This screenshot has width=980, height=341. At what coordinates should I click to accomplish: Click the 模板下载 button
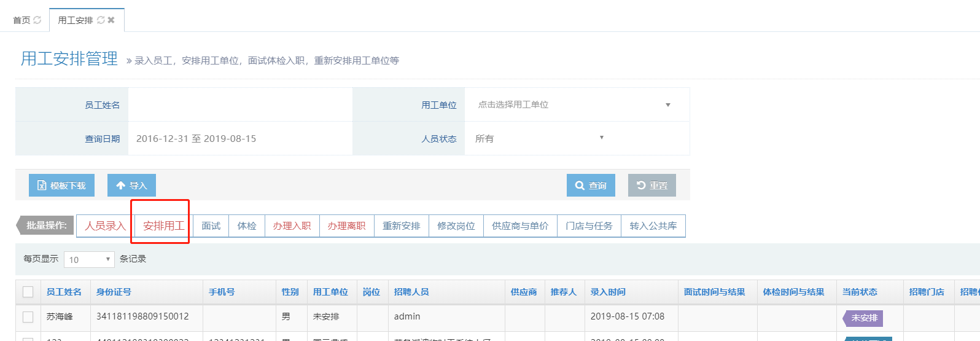point(61,186)
